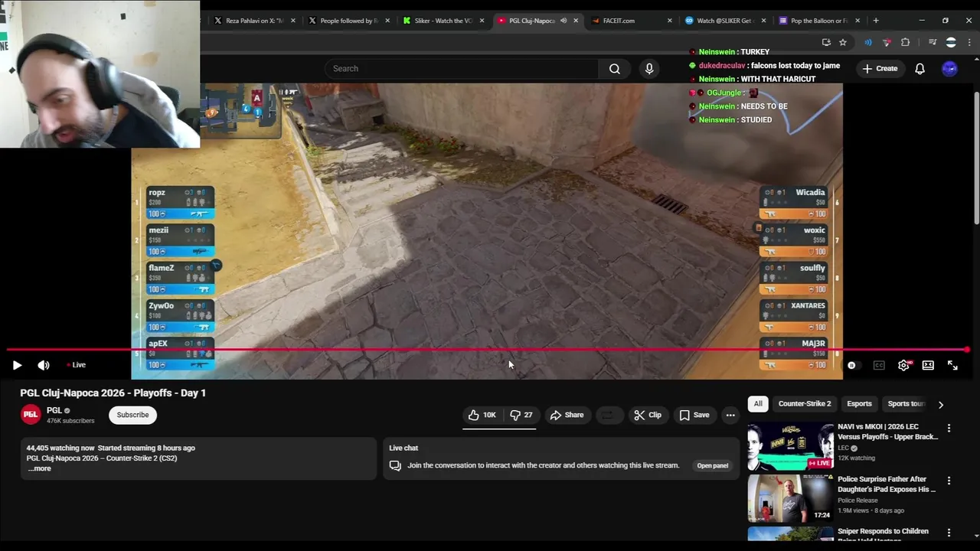Start voice search with the microphone
This screenshot has height=551, width=980.
649,69
